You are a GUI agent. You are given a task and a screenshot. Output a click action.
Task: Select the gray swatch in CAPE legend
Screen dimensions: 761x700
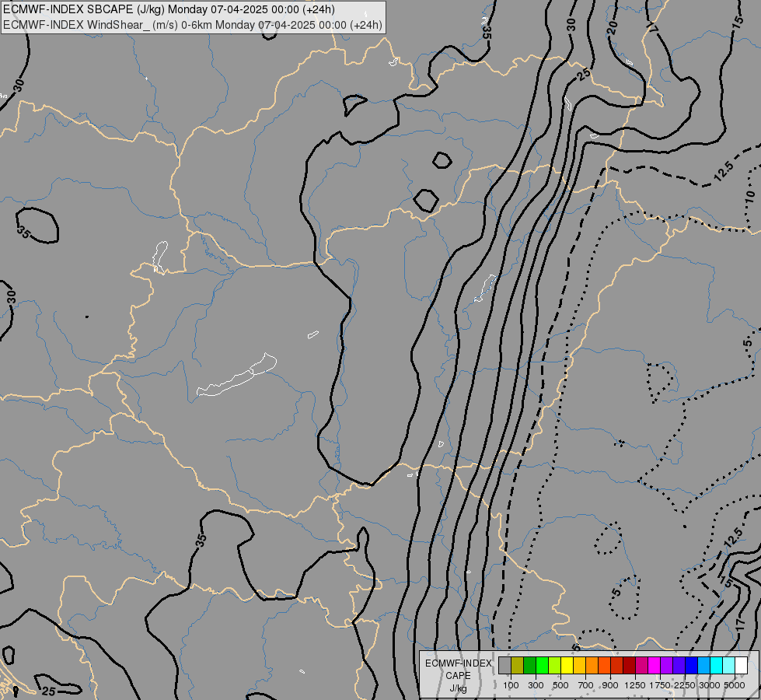tap(504, 665)
